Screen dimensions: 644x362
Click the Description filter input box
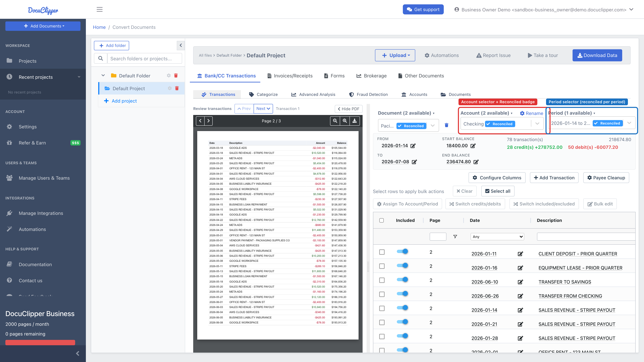[586, 237]
